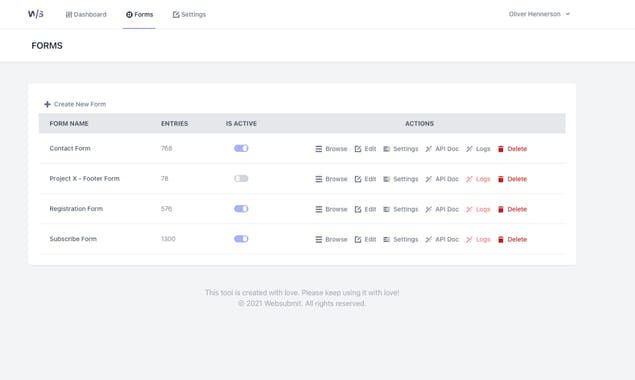Browse the Registration Form entries
This screenshot has width=635, height=380.
pos(331,209)
